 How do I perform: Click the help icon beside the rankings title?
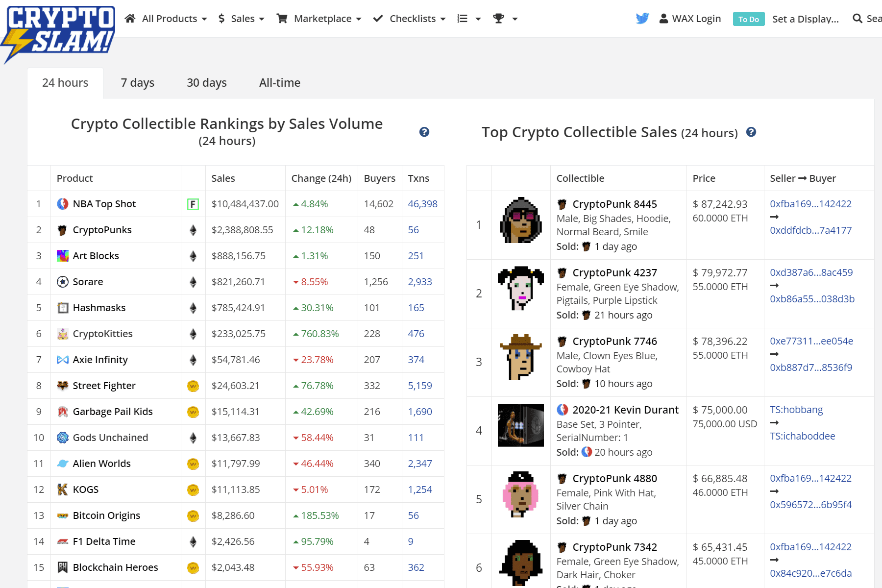pos(424,131)
